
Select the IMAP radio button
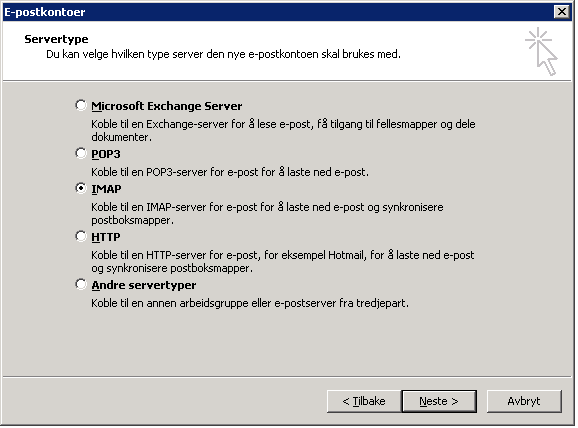[81, 188]
